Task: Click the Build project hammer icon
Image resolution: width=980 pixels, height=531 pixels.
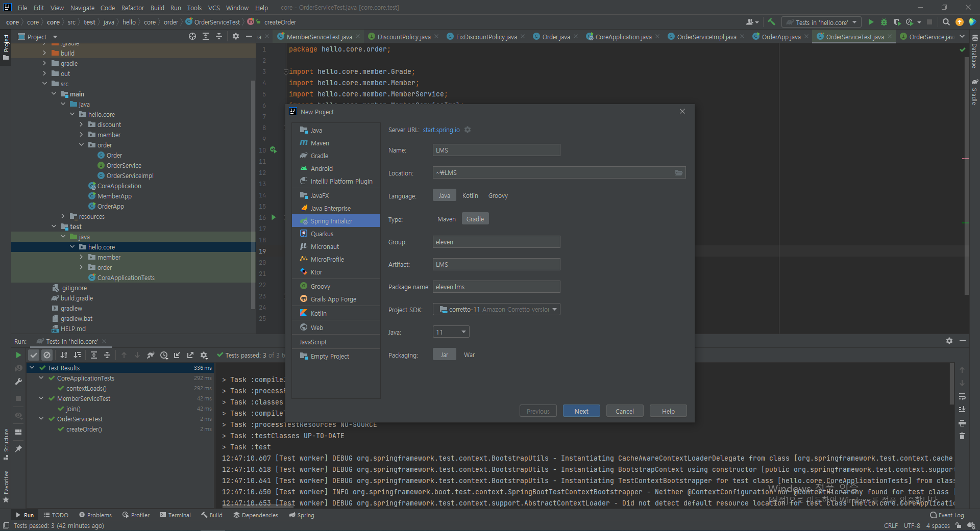Action: pyautogui.click(x=771, y=22)
